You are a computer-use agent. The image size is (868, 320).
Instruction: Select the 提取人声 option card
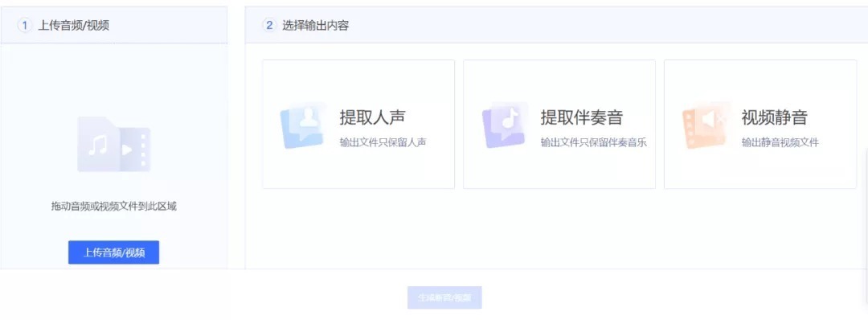pos(358,124)
